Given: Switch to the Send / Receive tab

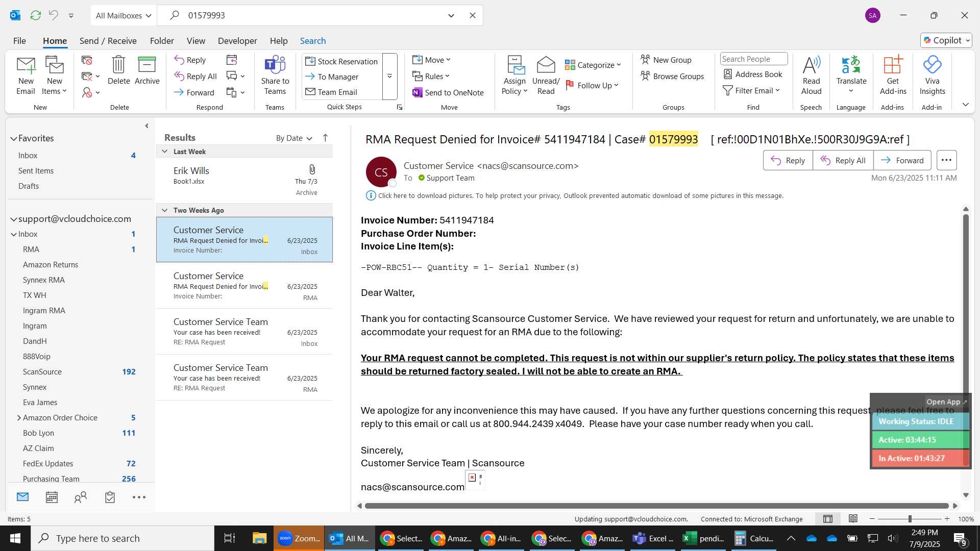Looking at the screenshot, I should click(108, 41).
